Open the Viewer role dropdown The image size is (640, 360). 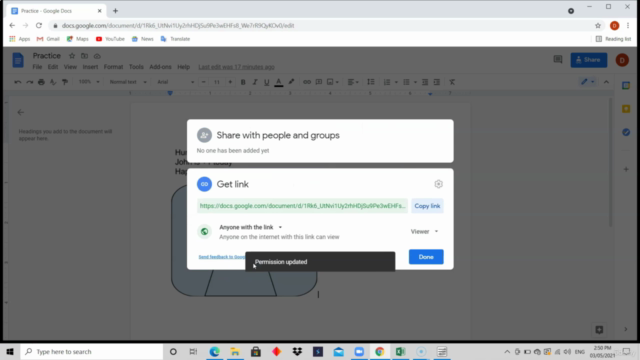(x=424, y=231)
